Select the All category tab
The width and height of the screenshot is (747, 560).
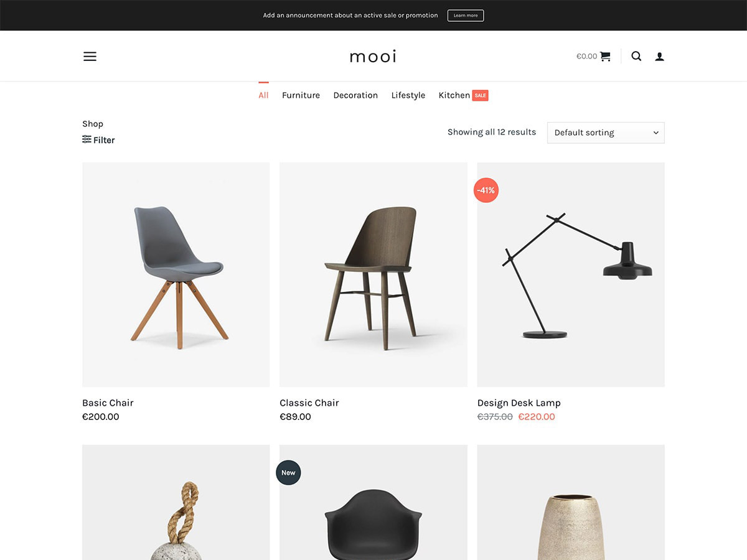tap(263, 95)
